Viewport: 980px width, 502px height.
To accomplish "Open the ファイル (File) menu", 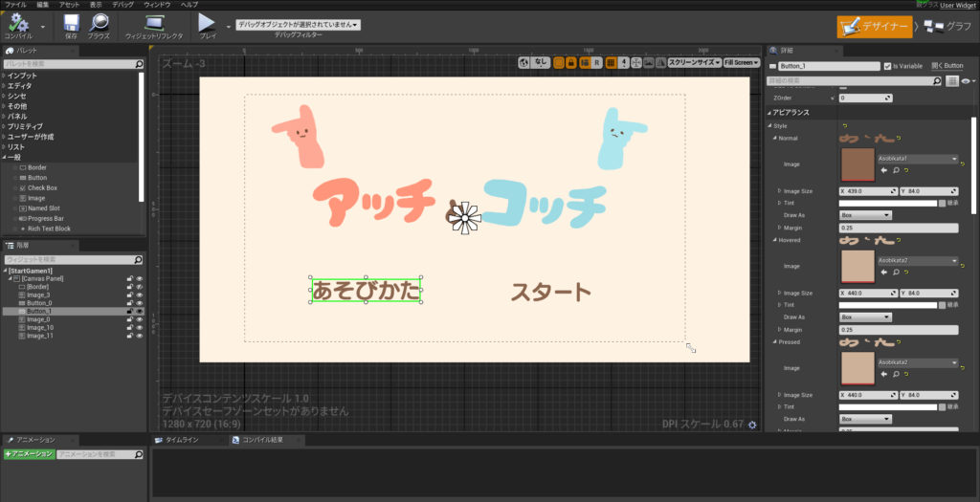I will (x=15, y=5).
